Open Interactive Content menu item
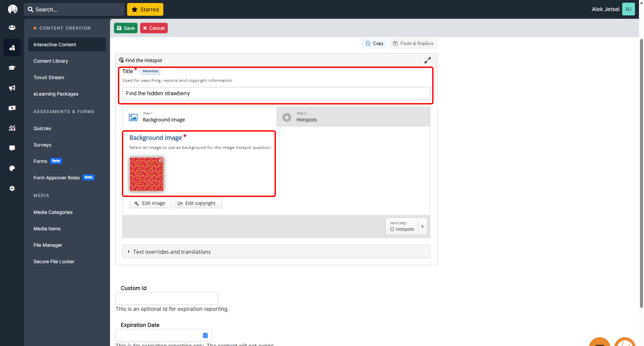644x346 pixels. [67, 45]
